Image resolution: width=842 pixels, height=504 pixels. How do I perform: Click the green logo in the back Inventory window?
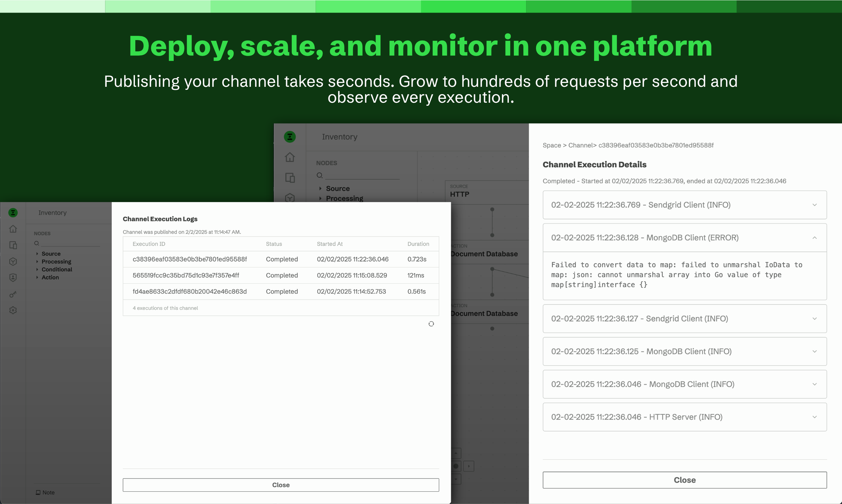click(290, 137)
